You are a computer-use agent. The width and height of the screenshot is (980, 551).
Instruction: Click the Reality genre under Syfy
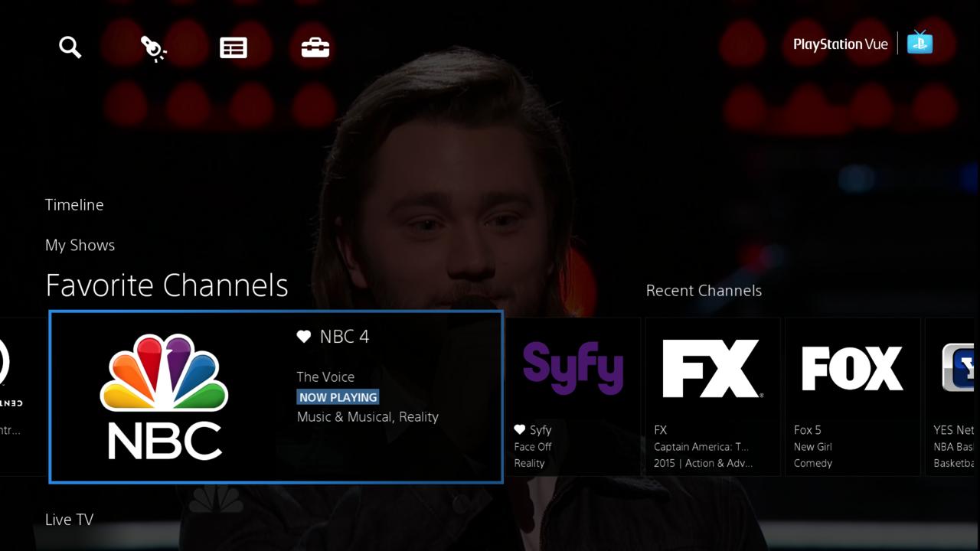[x=530, y=464]
